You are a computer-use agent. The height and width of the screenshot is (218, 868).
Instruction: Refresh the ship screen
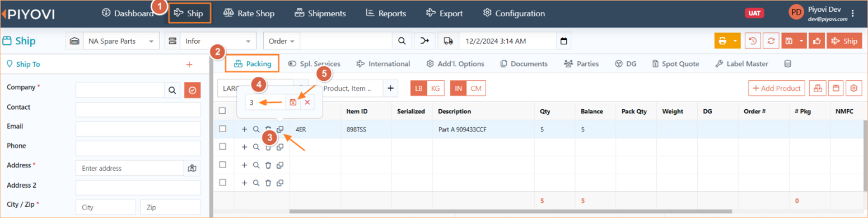[771, 41]
